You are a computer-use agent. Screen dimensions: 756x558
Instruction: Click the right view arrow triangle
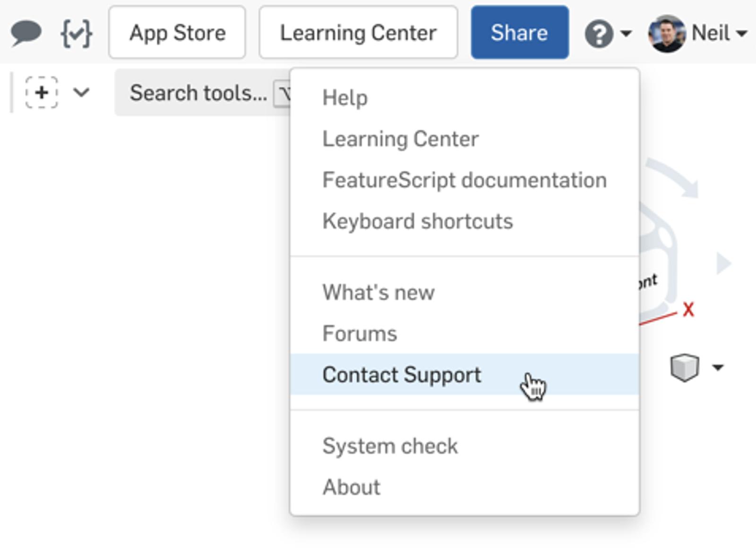click(x=722, y=263)
